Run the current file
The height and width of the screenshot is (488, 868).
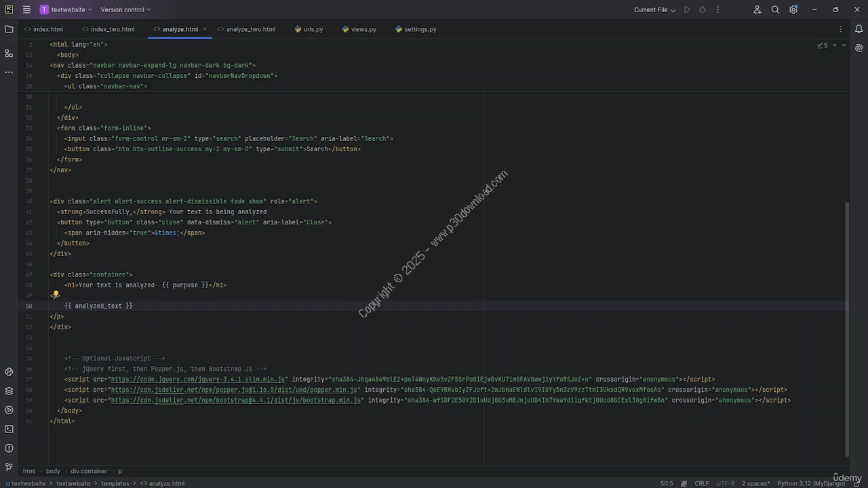pyautogui.click(x=687, y=9)
